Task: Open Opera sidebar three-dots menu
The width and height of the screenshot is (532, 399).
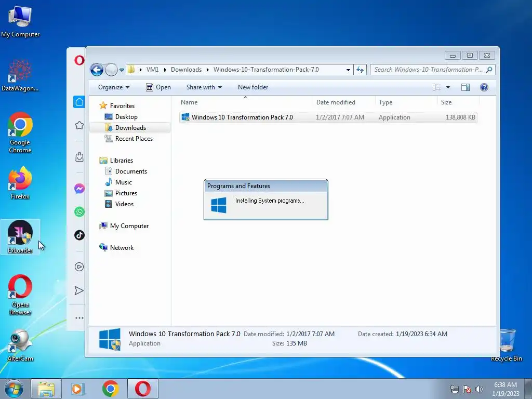Action: pos(79,318)
